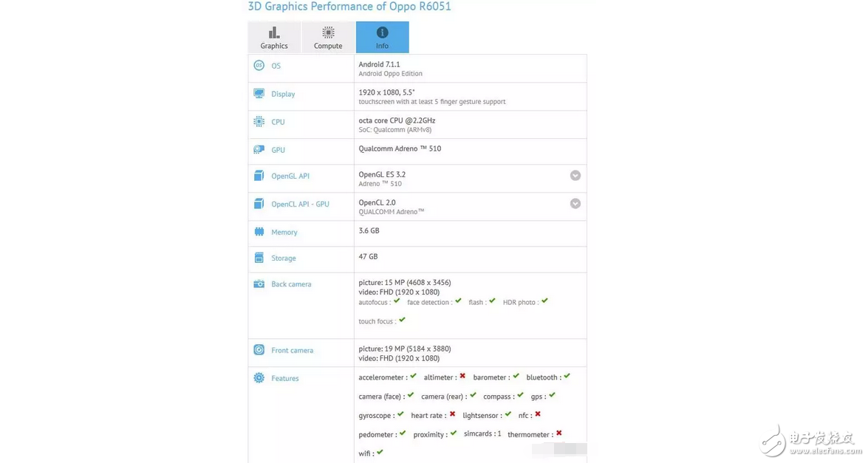
Task: Click the Features gear icon
Action: 259,378
